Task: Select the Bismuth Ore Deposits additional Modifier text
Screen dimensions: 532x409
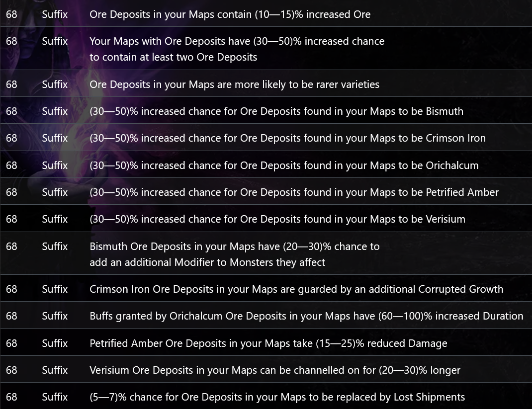Action: (235, 254)
